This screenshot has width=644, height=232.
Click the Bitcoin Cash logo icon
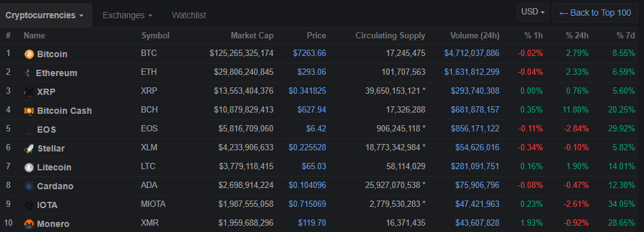coord(29,111)
